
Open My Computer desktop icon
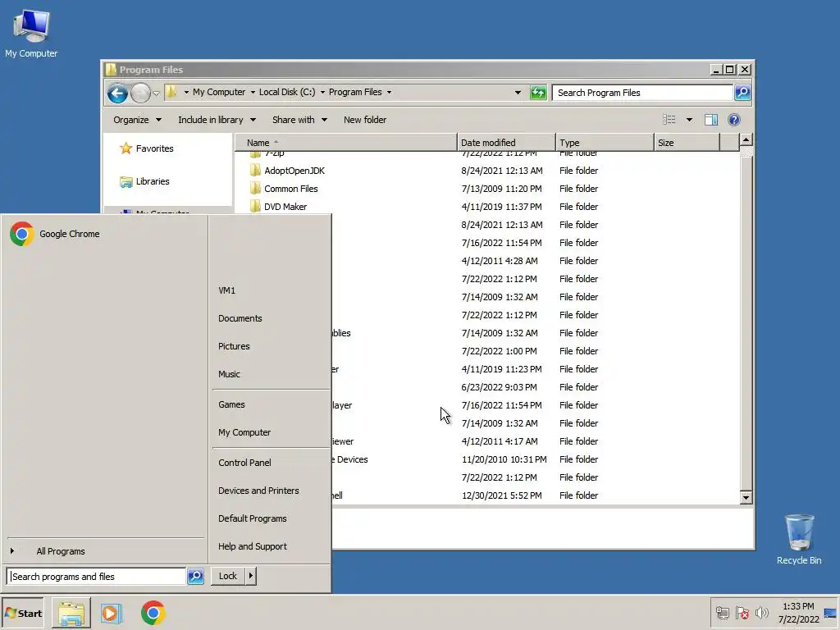[x=31, y=33]
